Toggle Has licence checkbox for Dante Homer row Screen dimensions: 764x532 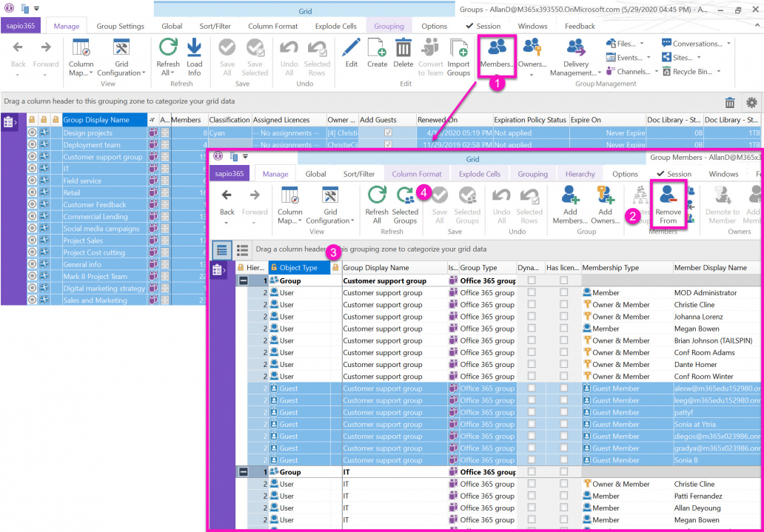(x=563, y=365)
